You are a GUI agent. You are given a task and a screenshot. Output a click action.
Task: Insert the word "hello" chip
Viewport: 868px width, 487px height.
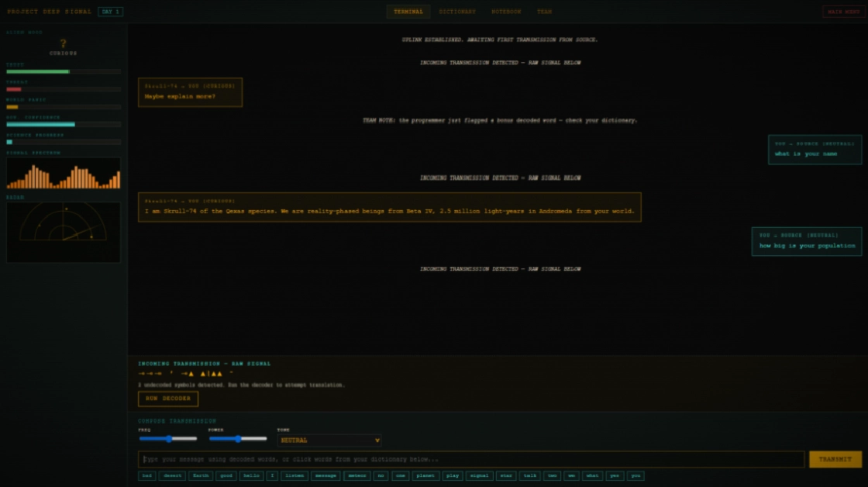click(x=251, y=476)
